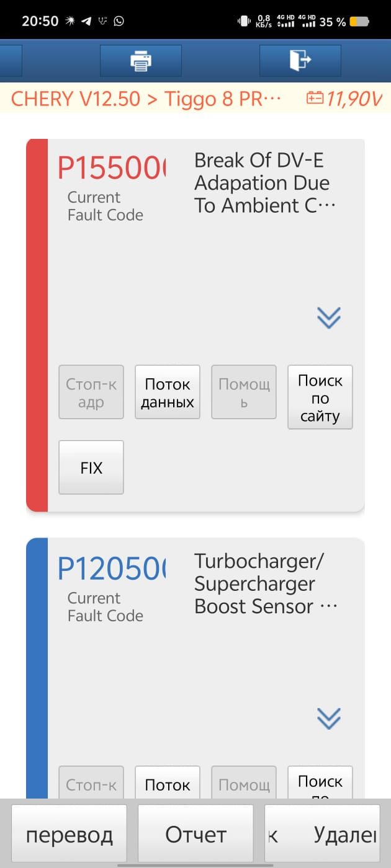This screenshot has height=868, width=391.
Task: Open Поток данных for P155000 fault
Action: (167, 392)
